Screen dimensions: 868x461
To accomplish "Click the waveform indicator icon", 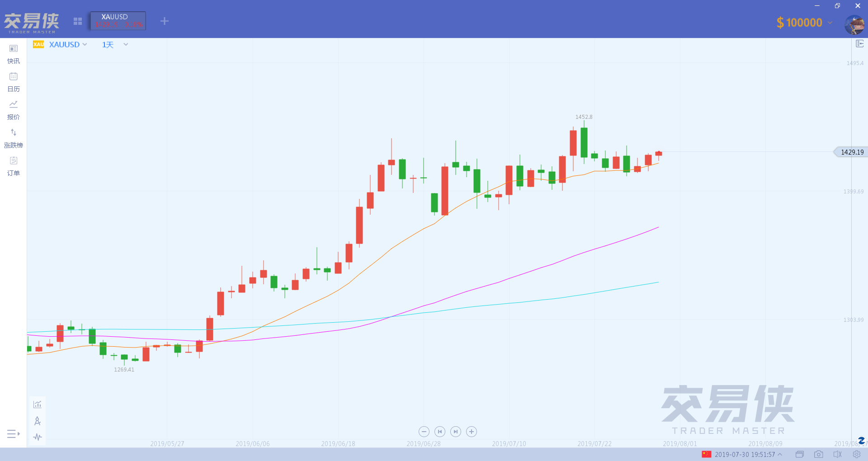I will click(x=38, y=437).
